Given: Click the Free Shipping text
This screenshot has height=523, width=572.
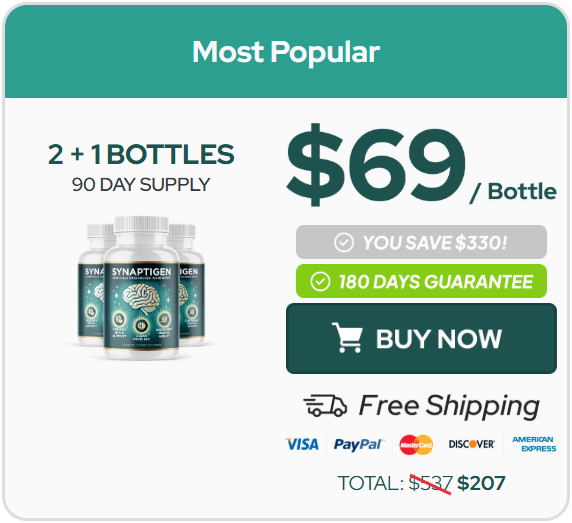Looking at the screenshot, I should click(x=449, y=406).
